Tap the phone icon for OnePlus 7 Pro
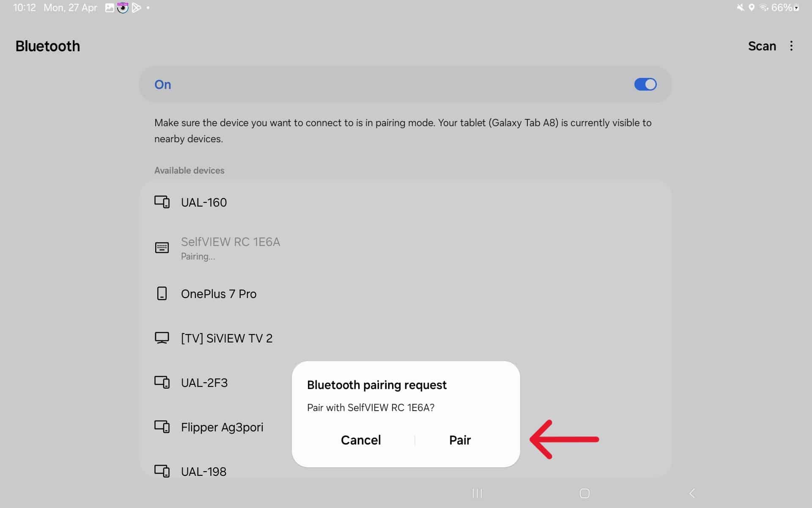Screen dimensions: 812x508 [x=162, y=293]
